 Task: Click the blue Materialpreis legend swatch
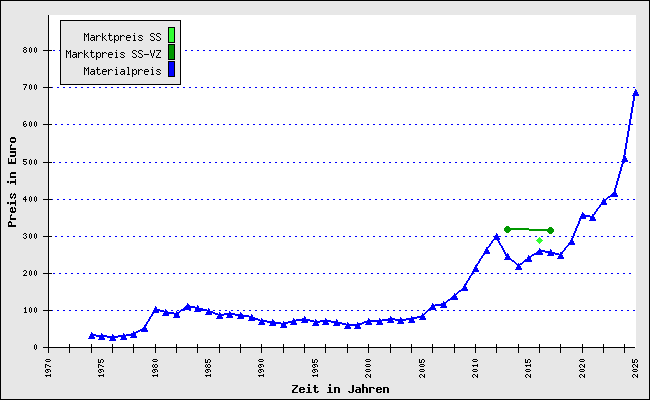pyautogui.click(x=171, y=70)
